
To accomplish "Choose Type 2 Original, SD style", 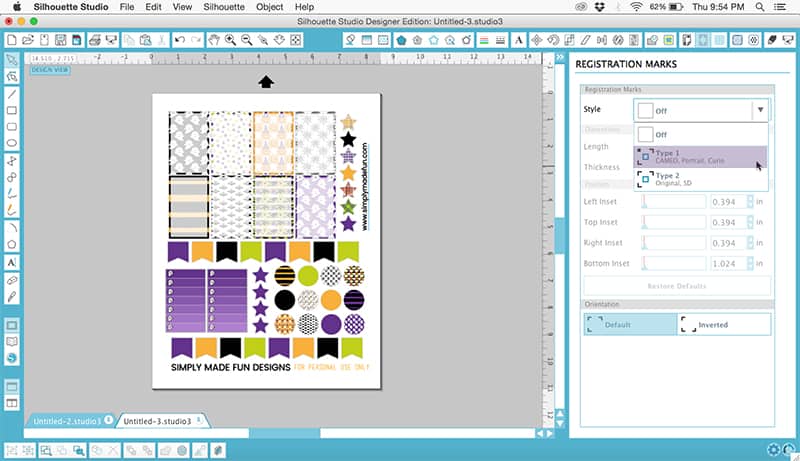I will pyautogui.click(x=701, y=179).
